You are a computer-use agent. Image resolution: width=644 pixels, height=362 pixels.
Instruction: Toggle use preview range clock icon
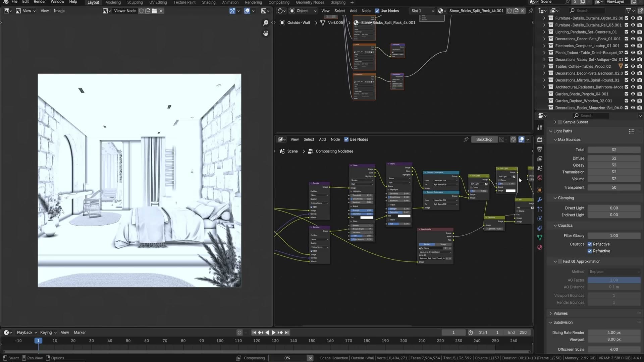(x=471, y=333)
